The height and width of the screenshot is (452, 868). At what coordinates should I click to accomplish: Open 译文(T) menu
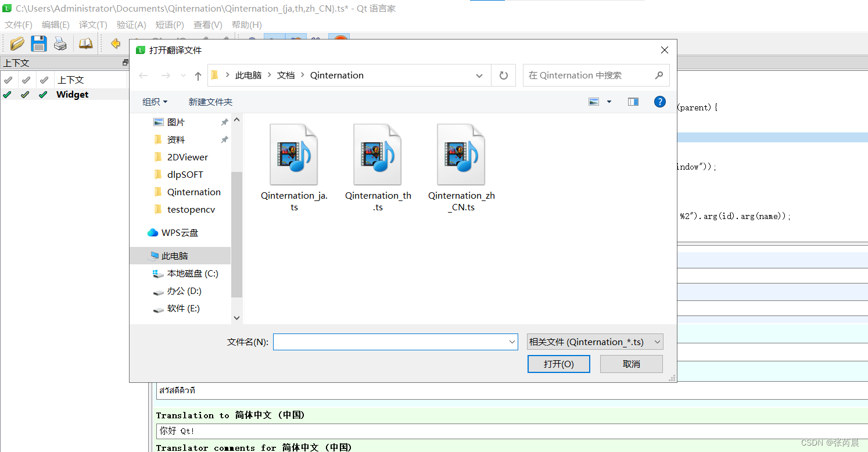tap(93, 25)
